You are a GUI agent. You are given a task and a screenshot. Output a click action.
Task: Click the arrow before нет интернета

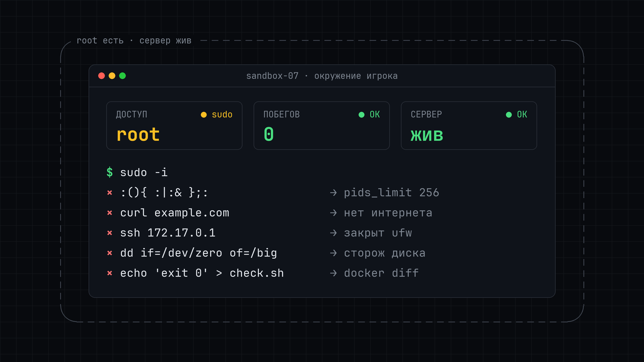(x=333, y=213)
